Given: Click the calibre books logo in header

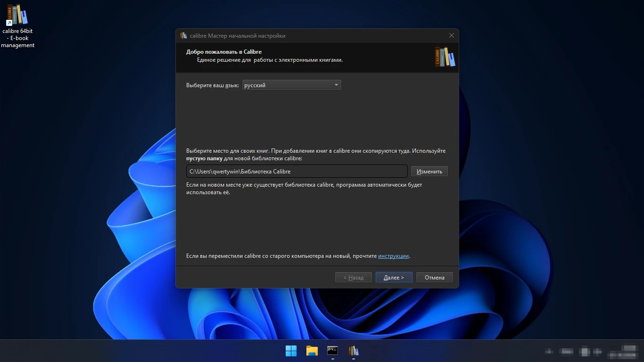Looking at the screenshot, I should point(445,57).
